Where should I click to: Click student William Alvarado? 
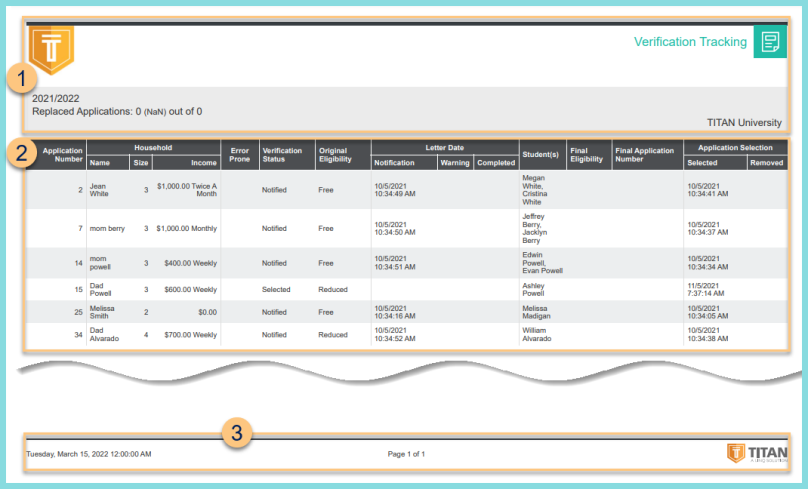click(x=536, y=334)
